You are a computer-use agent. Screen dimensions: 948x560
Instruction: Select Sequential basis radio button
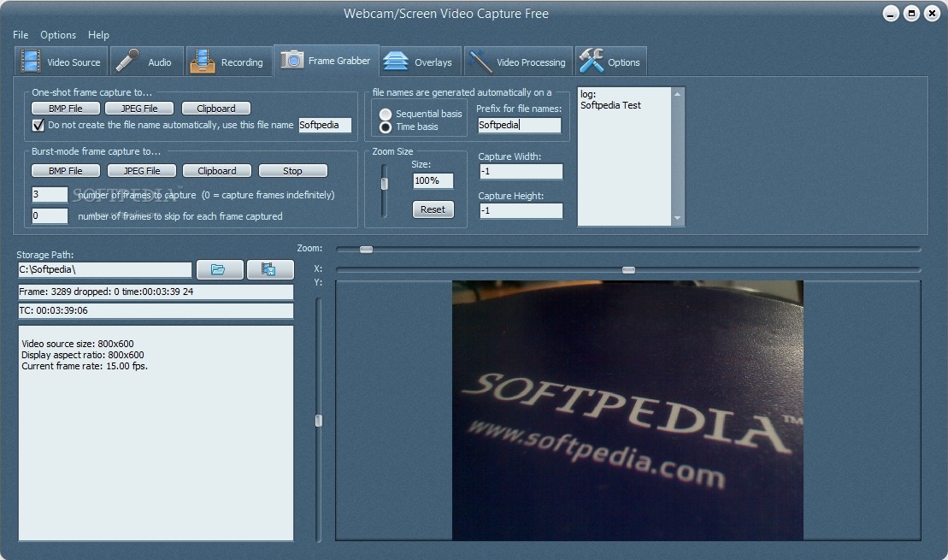[386, 114]
